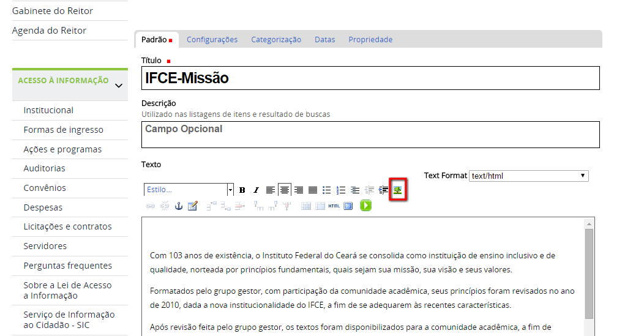This screenshot has width=644, height=336.
Task: Toggle italic formatting in the editor toolbar
Action: coord(256,190)
